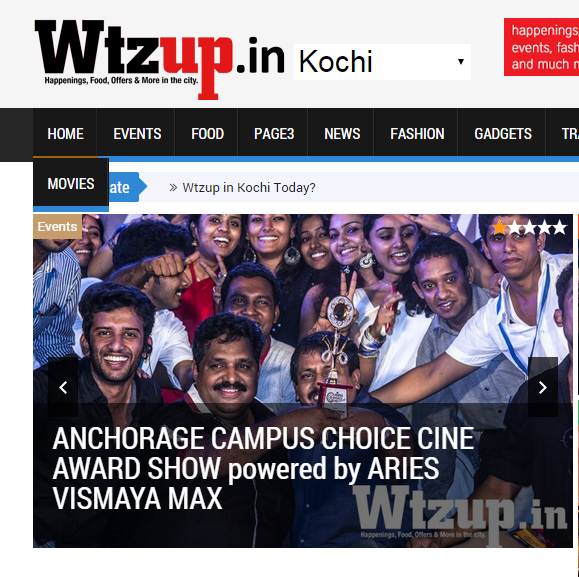579x577 pixels.
Task: Open Anchorage Campus Choice Cine Award headline
Action: pyautogui.click(x=263, y=468)
